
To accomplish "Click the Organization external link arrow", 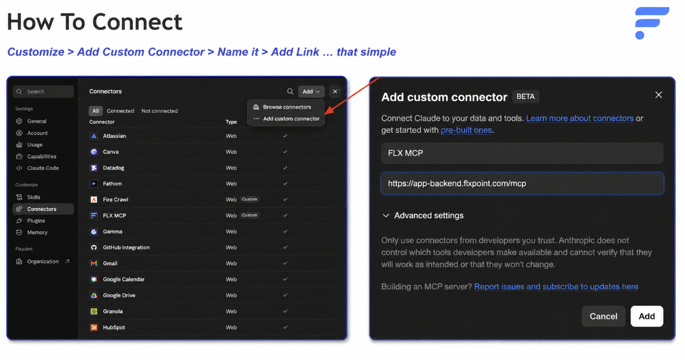I will (67, 261).
